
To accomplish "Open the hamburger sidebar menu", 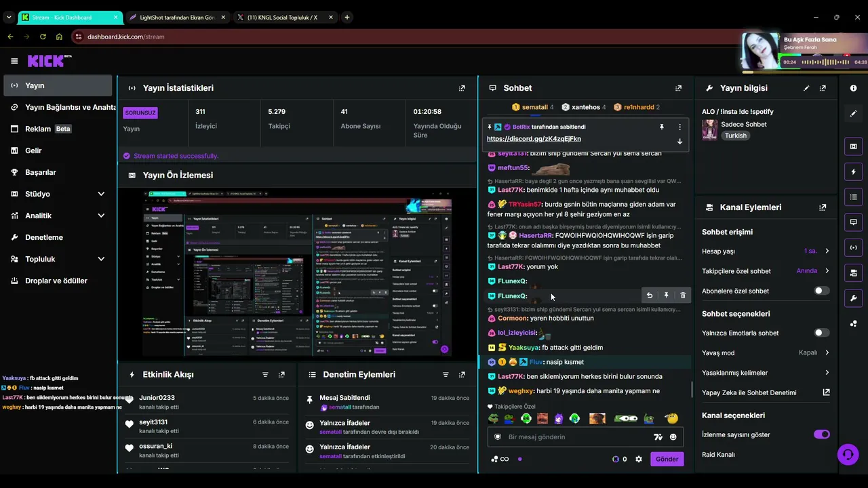I will [x=14, y=61].
